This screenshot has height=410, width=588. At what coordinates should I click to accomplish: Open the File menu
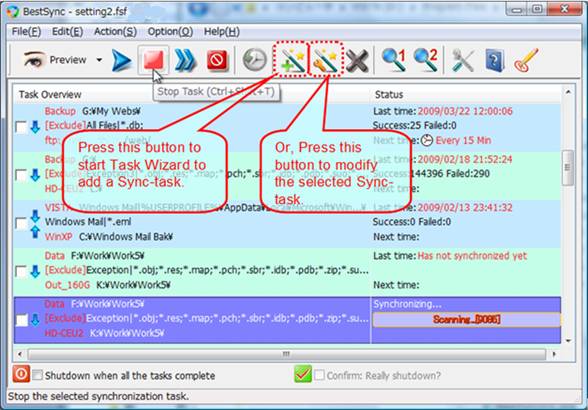[26, 32]
